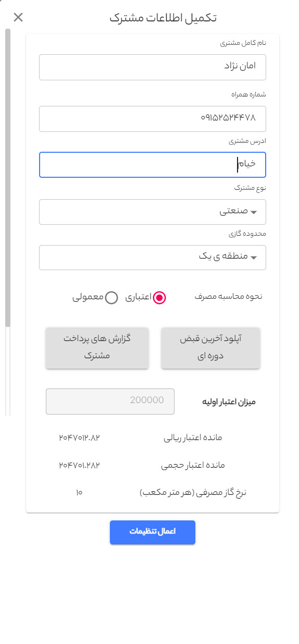
Task: Click آپلود آخرین قبض دوره ای button
Action: tap(210, 348)
